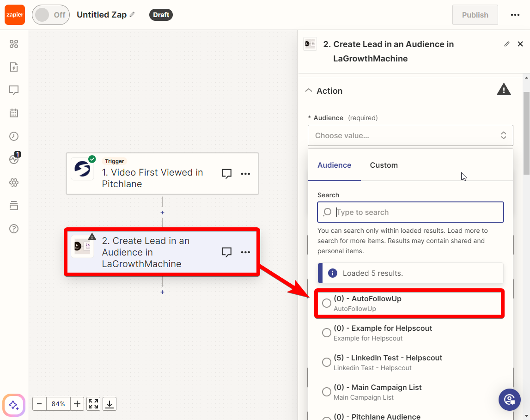Open the chat support bubble button
The image size is (530, 420).
coord(509,400)
